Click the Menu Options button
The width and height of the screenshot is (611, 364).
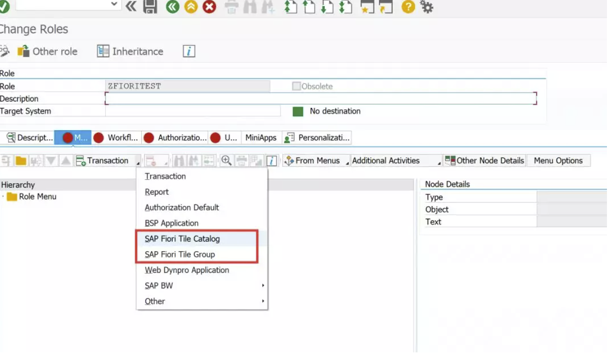tap(558, 160)
